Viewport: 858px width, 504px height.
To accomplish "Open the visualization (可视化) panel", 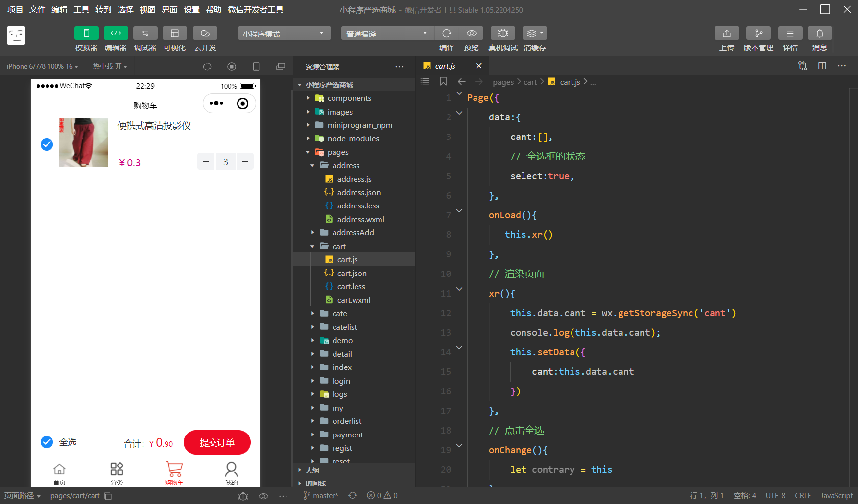I will tap(175, 33).
